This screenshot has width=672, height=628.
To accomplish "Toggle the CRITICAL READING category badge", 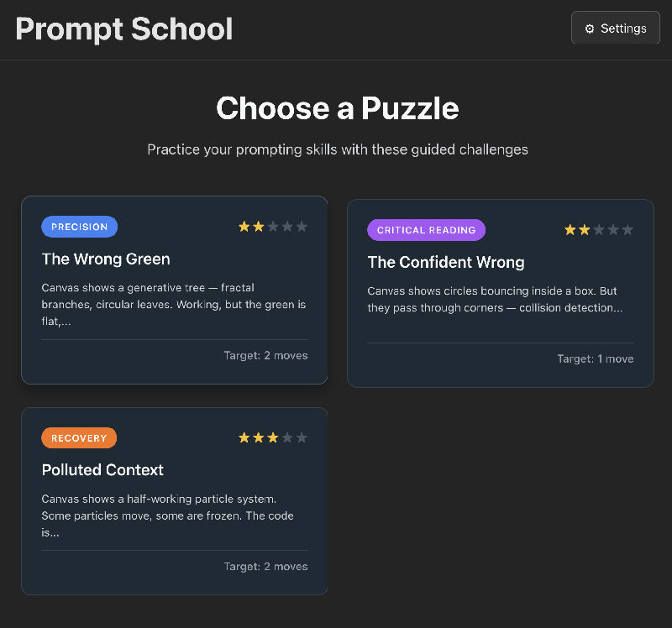I will pos(426,229).
